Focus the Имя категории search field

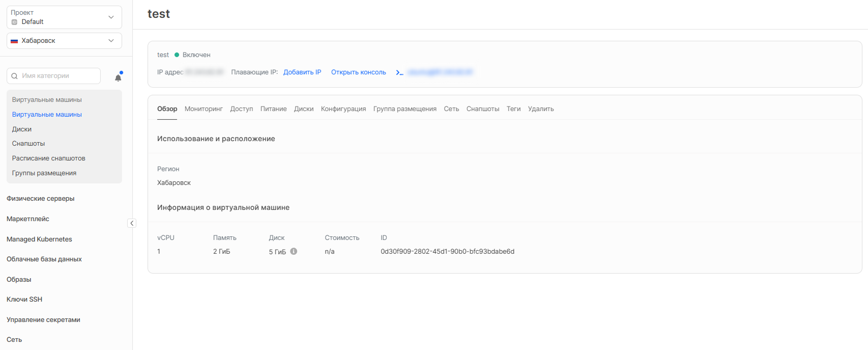[53, 76]
